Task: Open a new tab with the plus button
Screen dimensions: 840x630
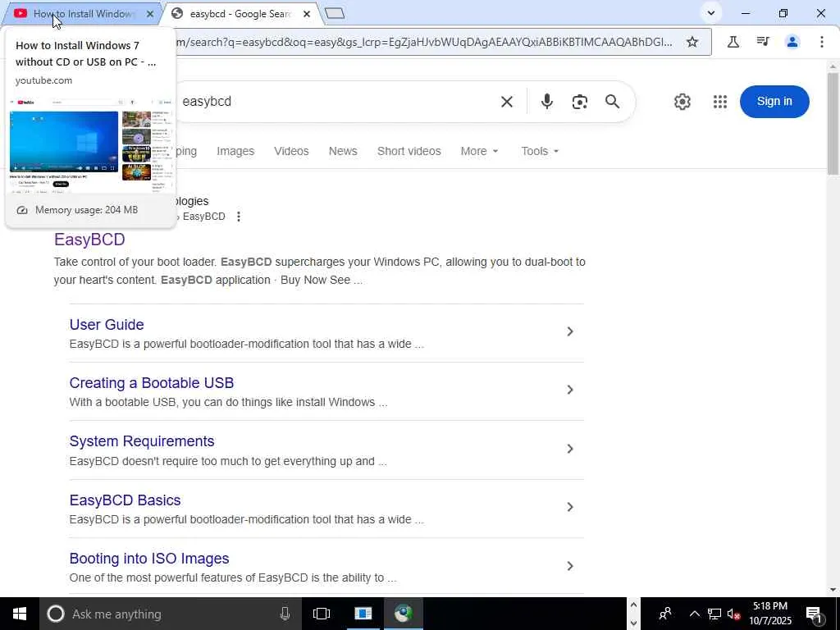Action: (335, 13)
